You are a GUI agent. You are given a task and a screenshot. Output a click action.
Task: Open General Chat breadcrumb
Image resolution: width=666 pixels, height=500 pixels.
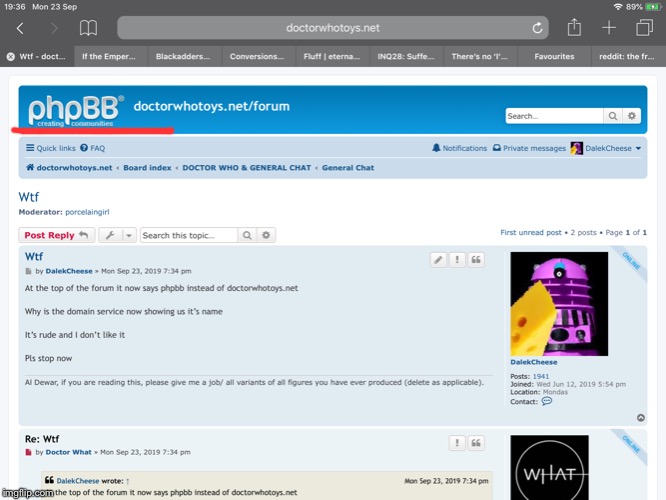click(348, 168)
